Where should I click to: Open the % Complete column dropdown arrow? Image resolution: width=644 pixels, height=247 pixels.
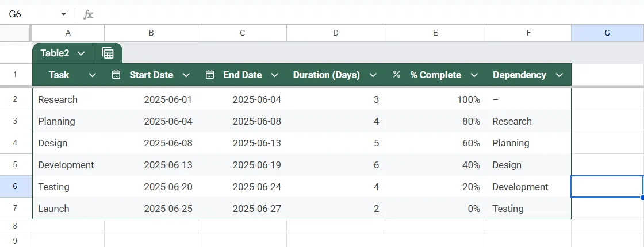474,75
